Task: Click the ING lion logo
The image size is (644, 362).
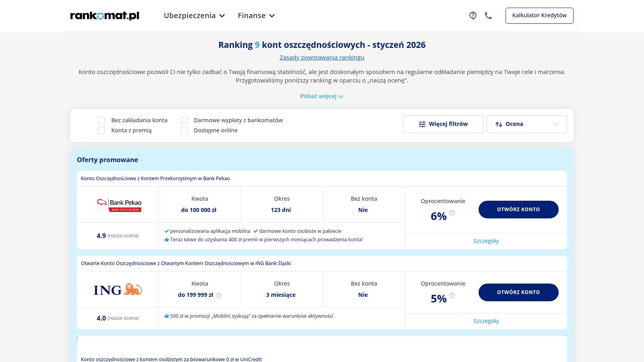Action: click(x=118, y=290)
